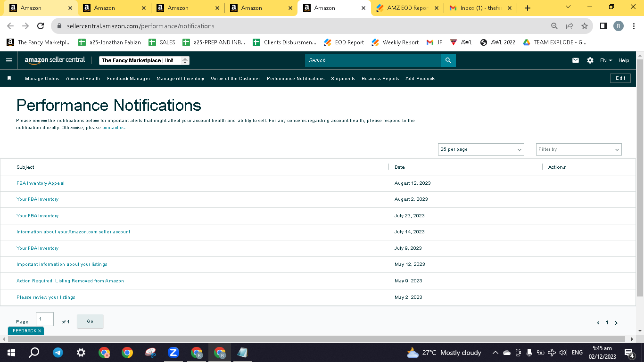This screenshot has height=362, width=644.
Task: Go to the next page of notifications
Action: click(616, 323)
